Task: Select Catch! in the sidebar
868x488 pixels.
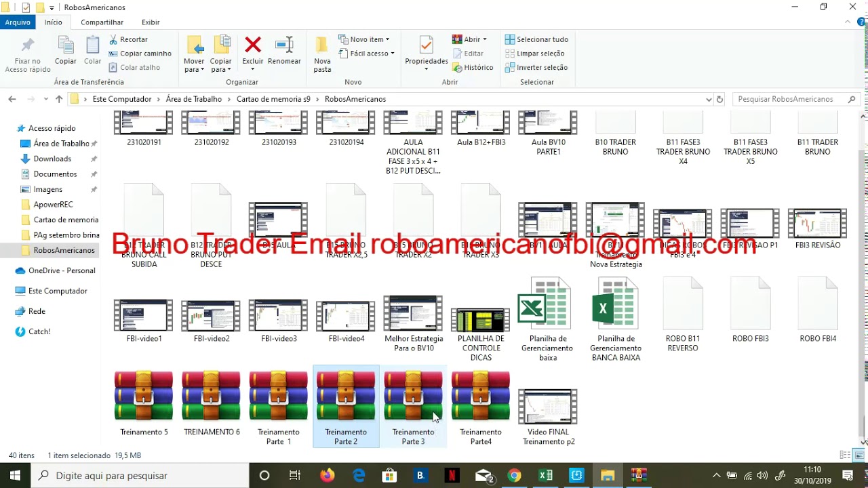Action: coord(39,331)
